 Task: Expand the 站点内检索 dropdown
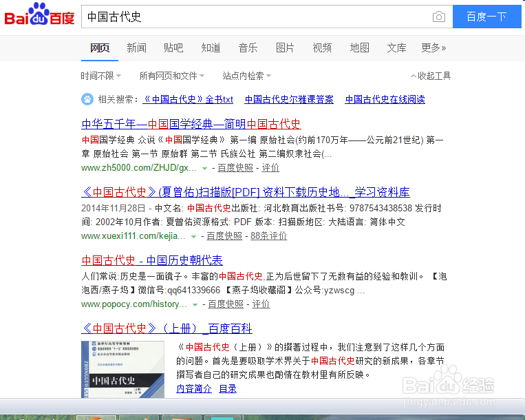coord(247,76)
